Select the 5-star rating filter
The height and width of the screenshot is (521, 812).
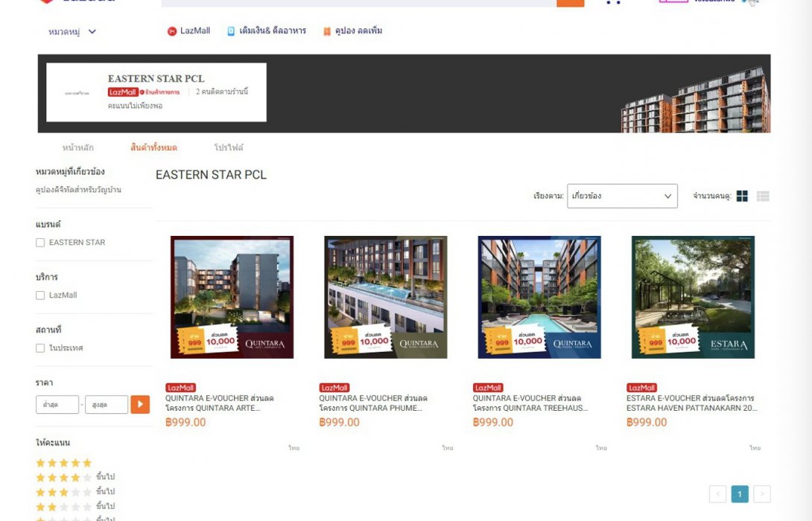63,462
